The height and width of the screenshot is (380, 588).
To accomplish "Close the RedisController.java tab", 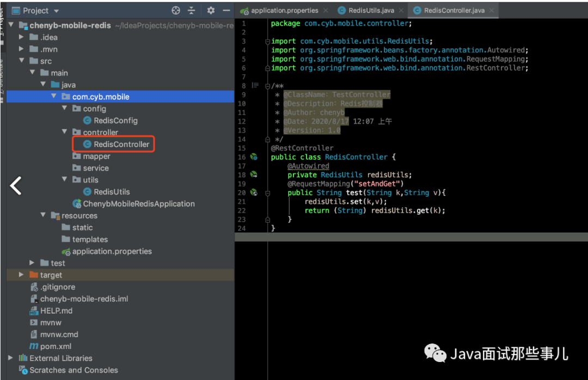I will pyautogui.click(x=492, y=10).
